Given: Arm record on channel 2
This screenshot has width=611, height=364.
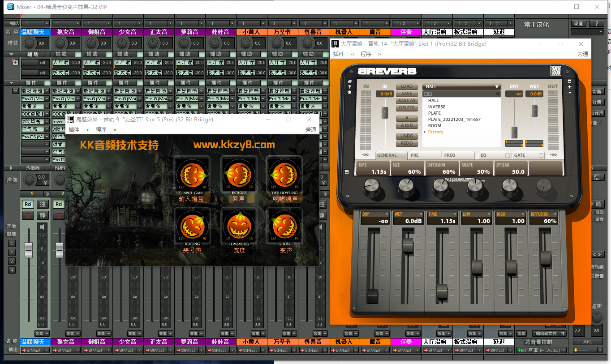Looking at the screenshot, I should pyautogui.click(x=59, y=215).
